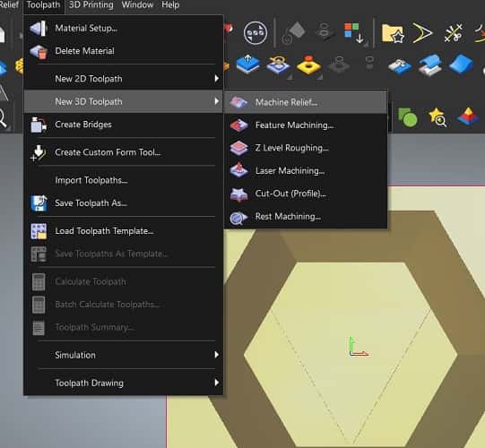485x448 pixels.
Task: Click the Cut-Out (Profile) icon
Action: [x=238, y=194]
